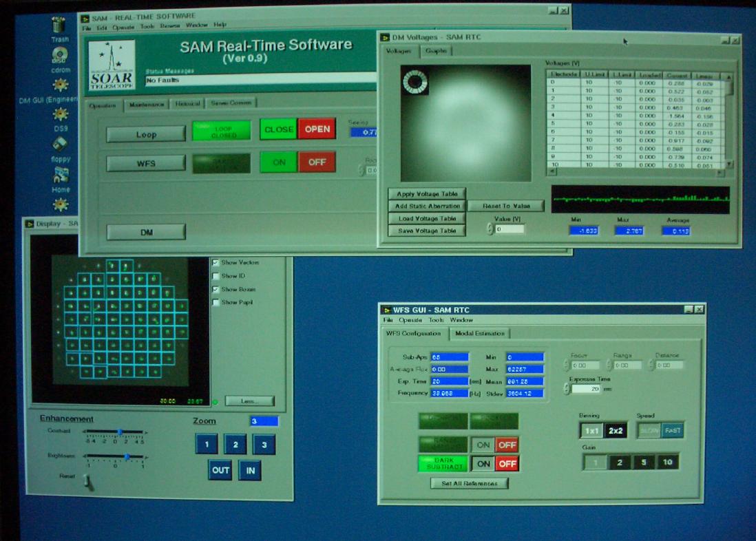
Task: Open the Browse menu in SAM window
Action: tap(169, 26)
